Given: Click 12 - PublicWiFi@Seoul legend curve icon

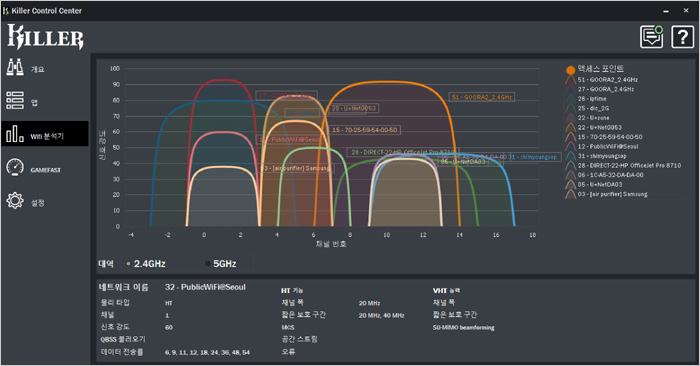Looking at the screenshot, I should point(570,146).
